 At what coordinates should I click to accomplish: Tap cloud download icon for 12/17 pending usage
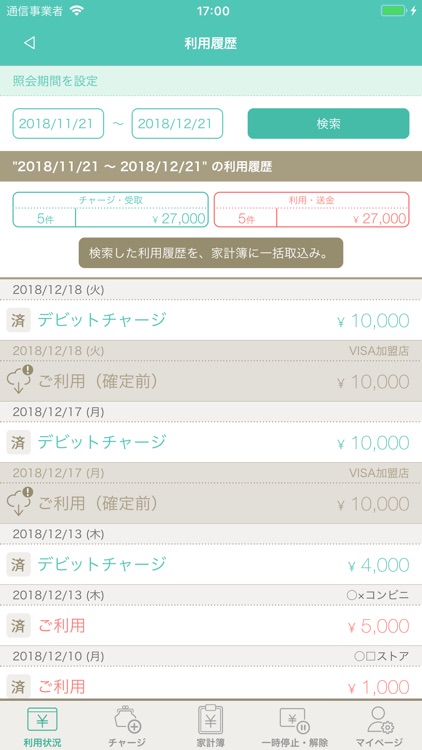(19, 502)
